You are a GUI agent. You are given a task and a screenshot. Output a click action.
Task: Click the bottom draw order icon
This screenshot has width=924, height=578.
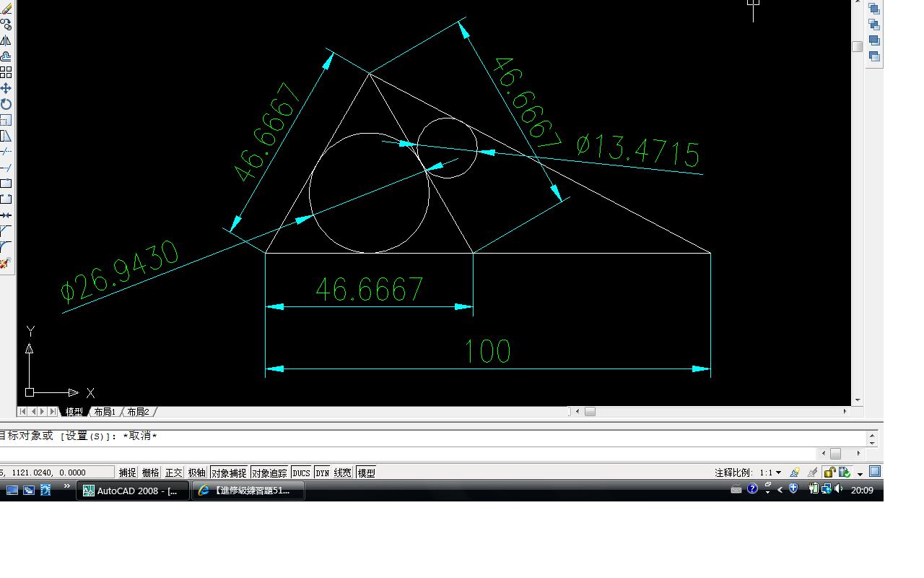point(874,56)
